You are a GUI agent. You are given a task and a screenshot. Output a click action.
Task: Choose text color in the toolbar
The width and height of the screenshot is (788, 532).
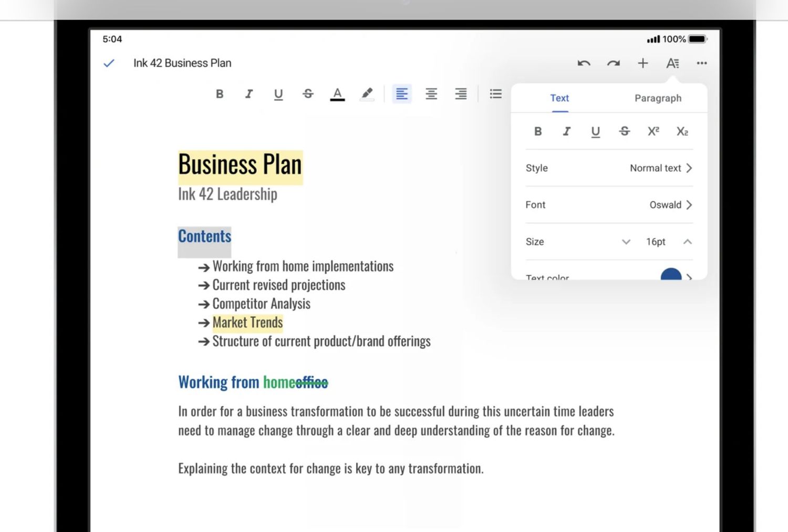point(337,94)
